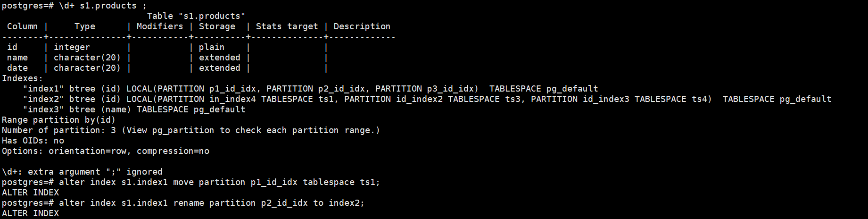Click the date column row
The height and width of the screenshot is (219, 868).
17,68
